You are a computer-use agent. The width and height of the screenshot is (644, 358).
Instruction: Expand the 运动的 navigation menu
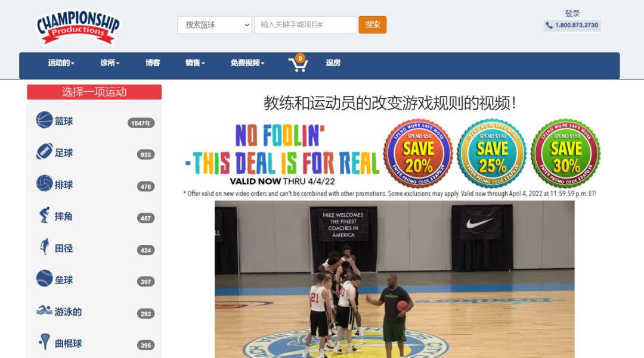(x=61, y=63)
